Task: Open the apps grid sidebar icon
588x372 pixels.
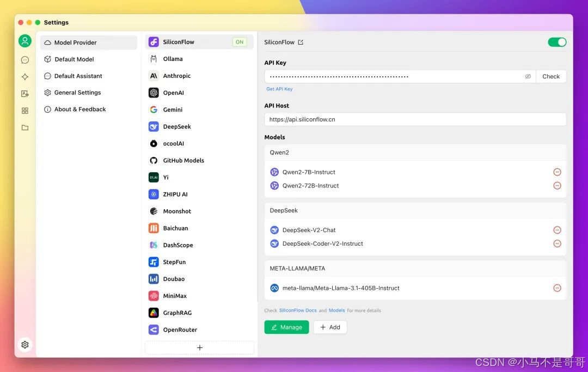Action: click(x=25, y=111)
